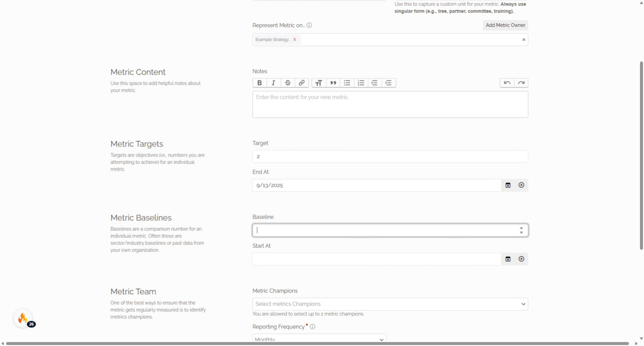Clear the End At date
This screenshot has height=346, width=644.
(521, 185)
